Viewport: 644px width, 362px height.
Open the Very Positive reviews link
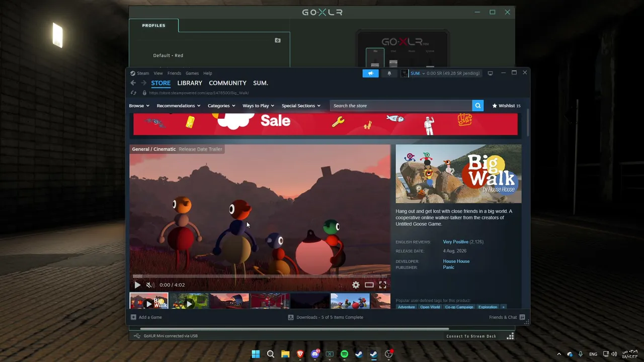pos(456,242)
